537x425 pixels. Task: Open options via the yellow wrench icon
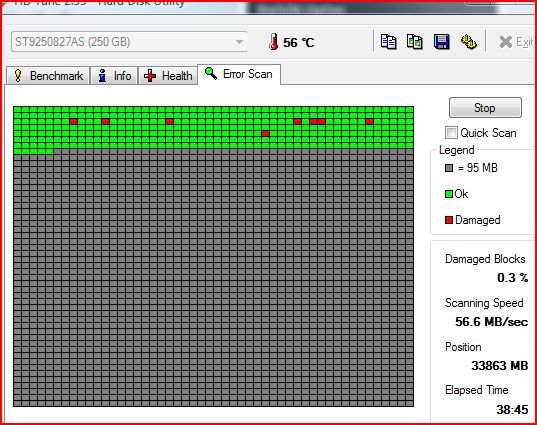[469, 42]
